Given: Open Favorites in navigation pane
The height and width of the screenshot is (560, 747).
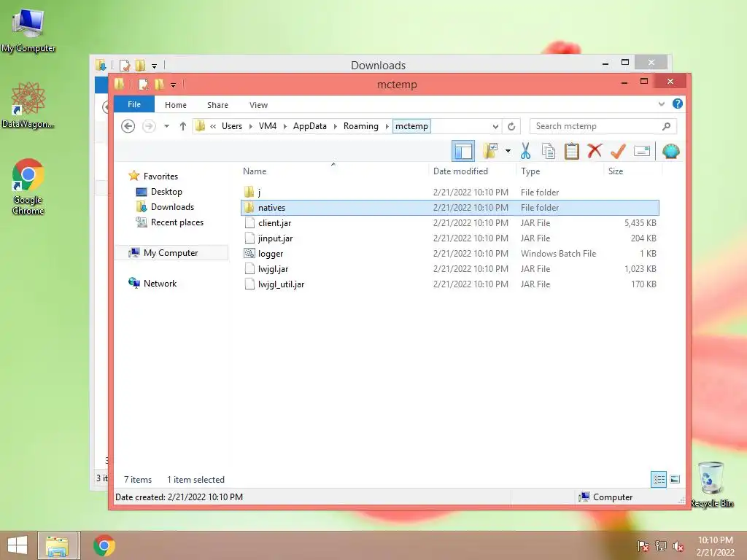Looking at the screenshot, I should pyautogui.click(x=160, y=176).
